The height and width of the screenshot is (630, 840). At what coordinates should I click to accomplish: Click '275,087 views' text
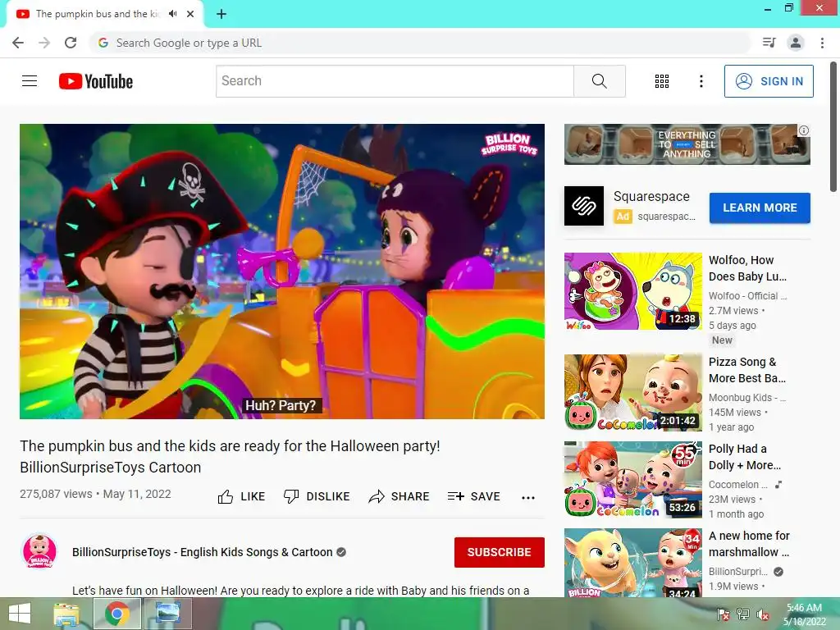(56, 494)
